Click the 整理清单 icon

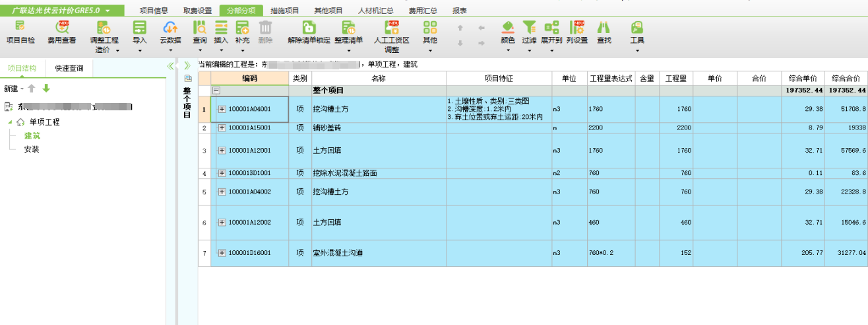pos(348,28)
